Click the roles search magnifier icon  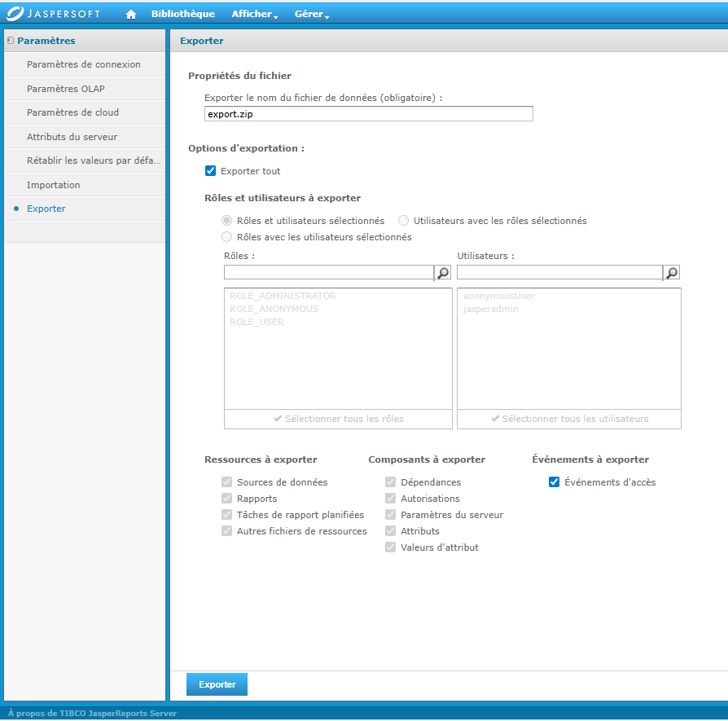click(442, 273)
